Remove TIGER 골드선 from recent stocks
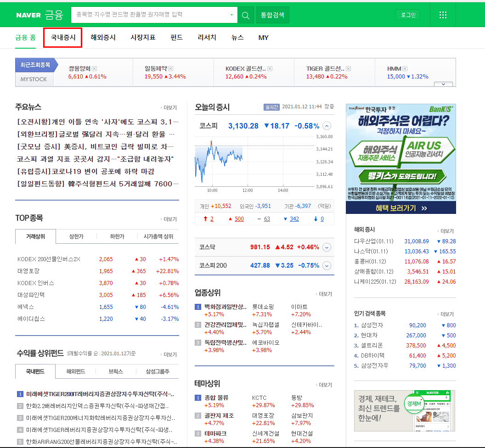The width and height of the screenshot is (485, 448). point(348,69)
